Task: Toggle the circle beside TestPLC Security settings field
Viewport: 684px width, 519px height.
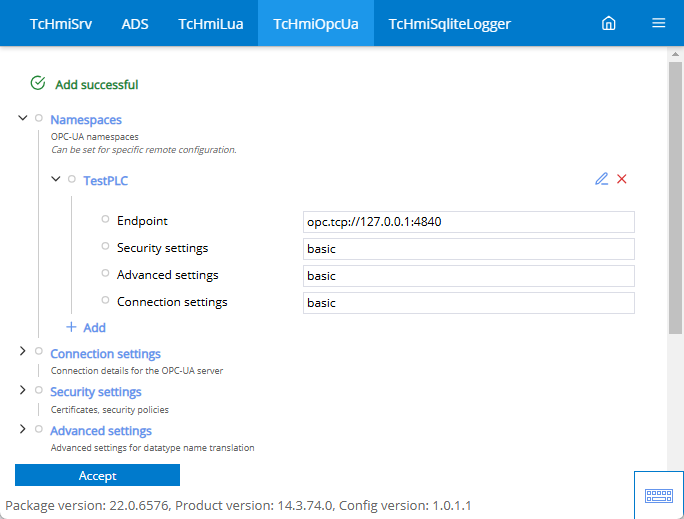Action: [x=105, y=246]
